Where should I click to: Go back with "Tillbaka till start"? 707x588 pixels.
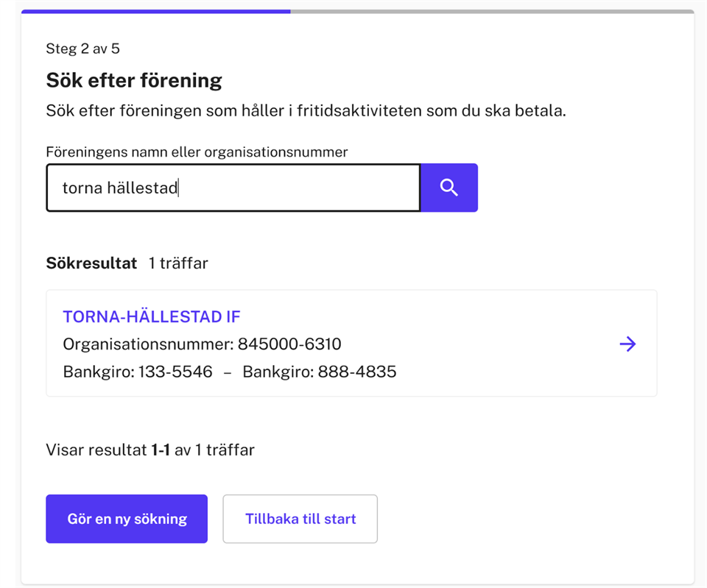coord(300,519)
